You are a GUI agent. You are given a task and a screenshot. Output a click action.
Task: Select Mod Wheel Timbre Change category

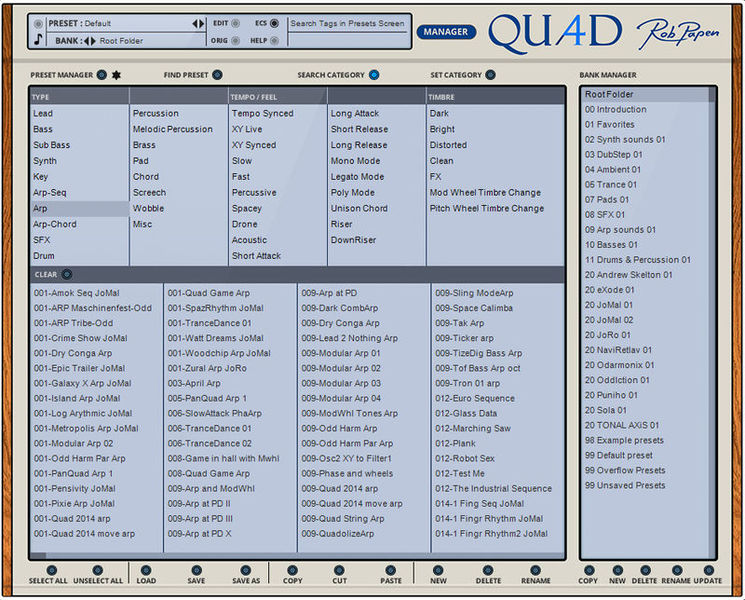485,192
